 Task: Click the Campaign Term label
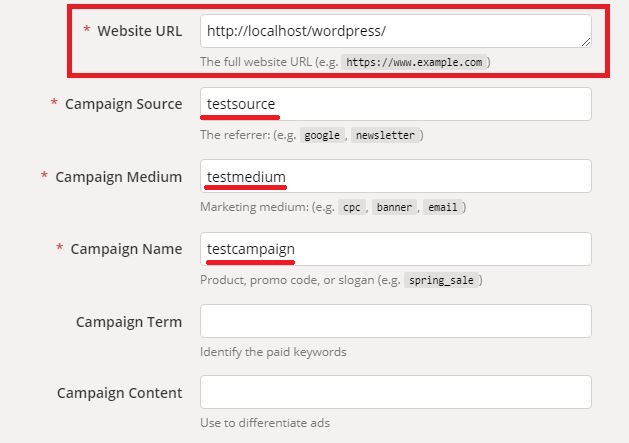[x=129, y=322]
